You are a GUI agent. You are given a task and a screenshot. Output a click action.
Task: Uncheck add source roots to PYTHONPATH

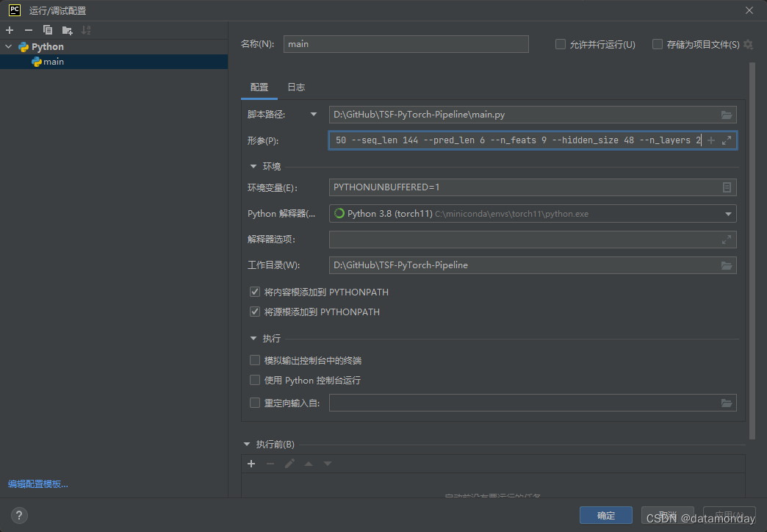point(255,312)
